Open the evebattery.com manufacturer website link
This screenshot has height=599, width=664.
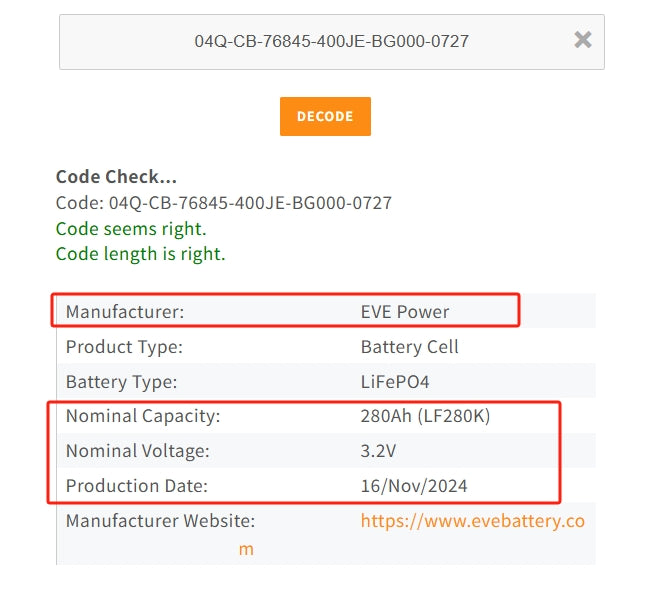(x=472, y=521)
